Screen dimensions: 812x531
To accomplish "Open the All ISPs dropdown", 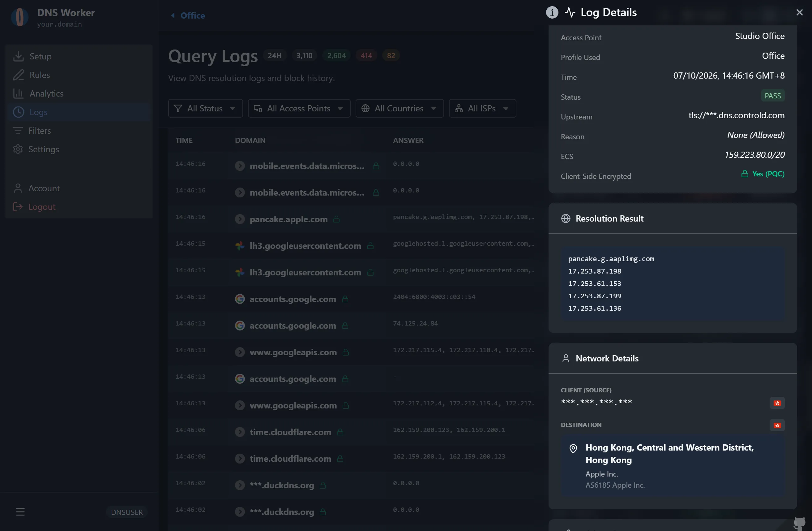I will 482,108.
